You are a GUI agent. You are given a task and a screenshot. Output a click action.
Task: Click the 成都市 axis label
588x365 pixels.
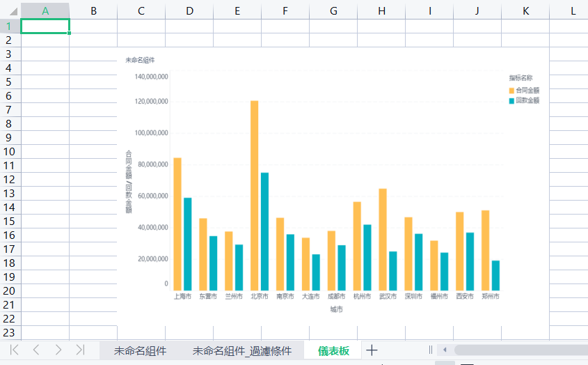coord(336,296)
